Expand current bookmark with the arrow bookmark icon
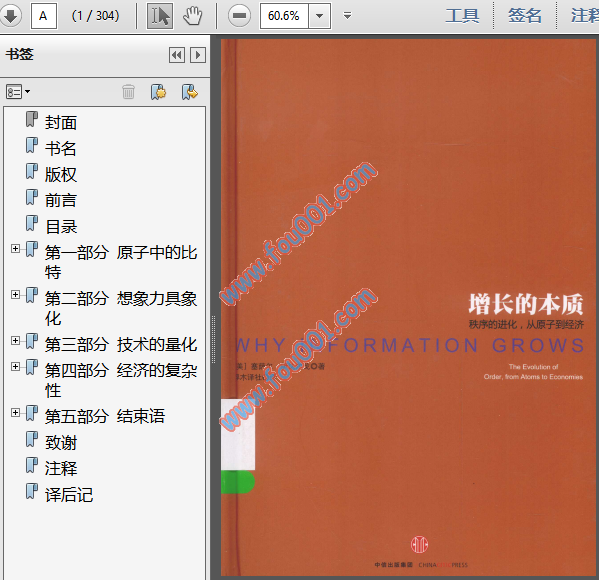Screen dimensions: 599x580 [189, 92]
